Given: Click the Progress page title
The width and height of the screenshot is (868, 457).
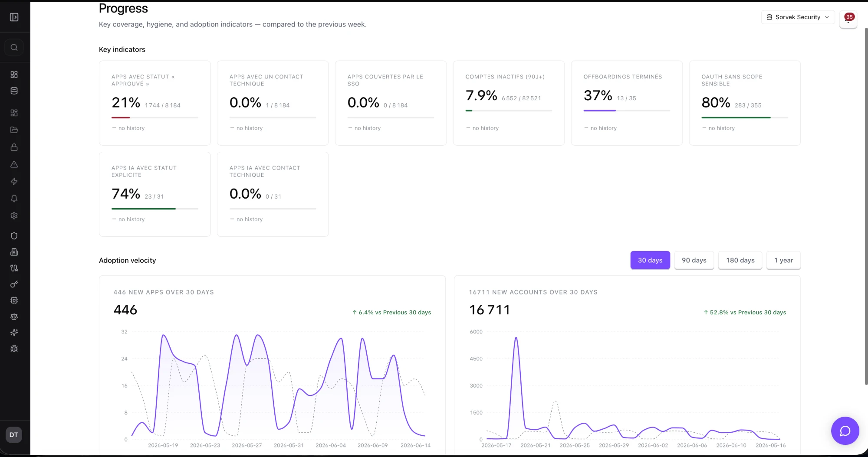Looking at the screenshot, I should 123,8.
